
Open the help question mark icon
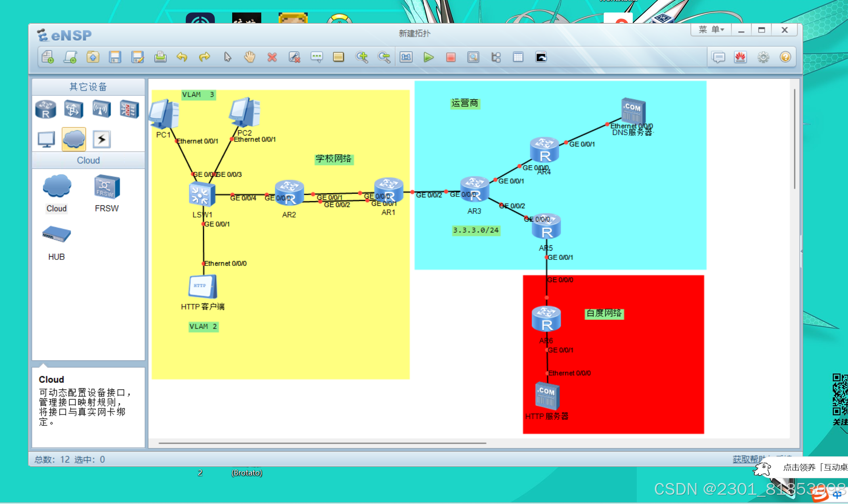785,57
